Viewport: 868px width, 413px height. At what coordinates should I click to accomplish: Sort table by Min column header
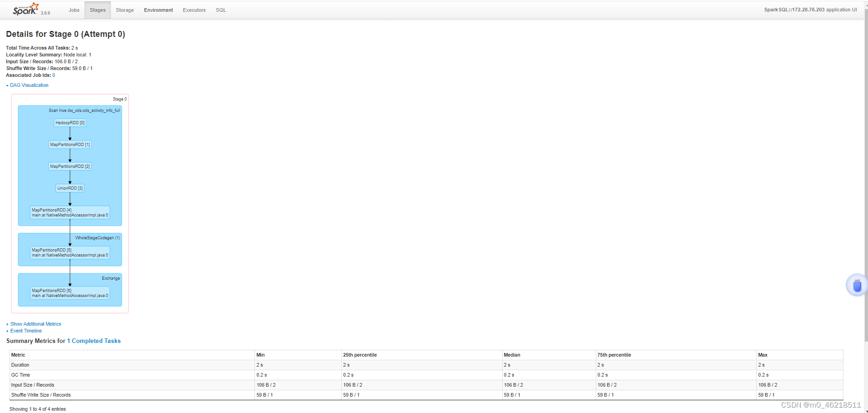pos(298,355)
